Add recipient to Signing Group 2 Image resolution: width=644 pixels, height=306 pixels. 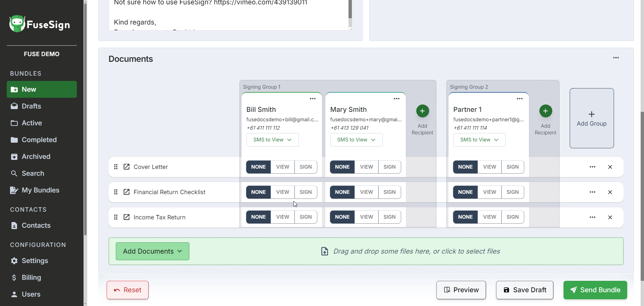click(x=545, y=111)
